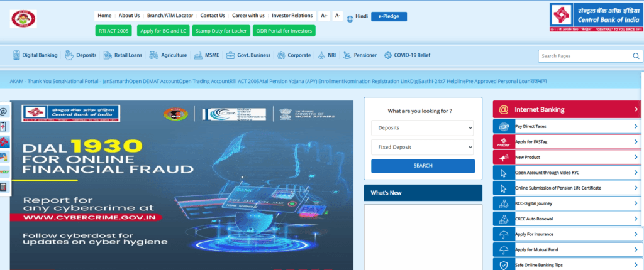Image resolution: width=644 pixels, height=270 pixels.
Task: Click the Deposits hand-coins icon
Action: (69, 55)
